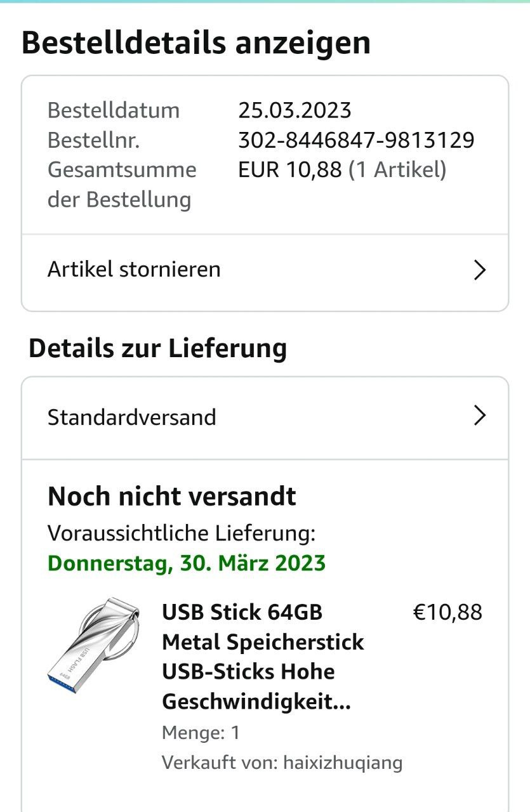530x812 pixels.
Task: Tap the (1 Artikel) item count
Action: (397, 170)
